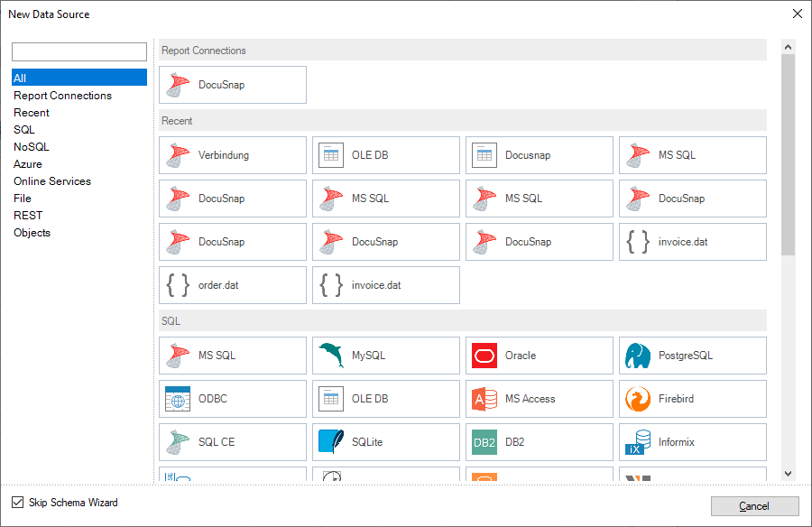Viewport: 812px width, 527px height.
Task: Show Online Services data sources
Action: pos(52,180)
